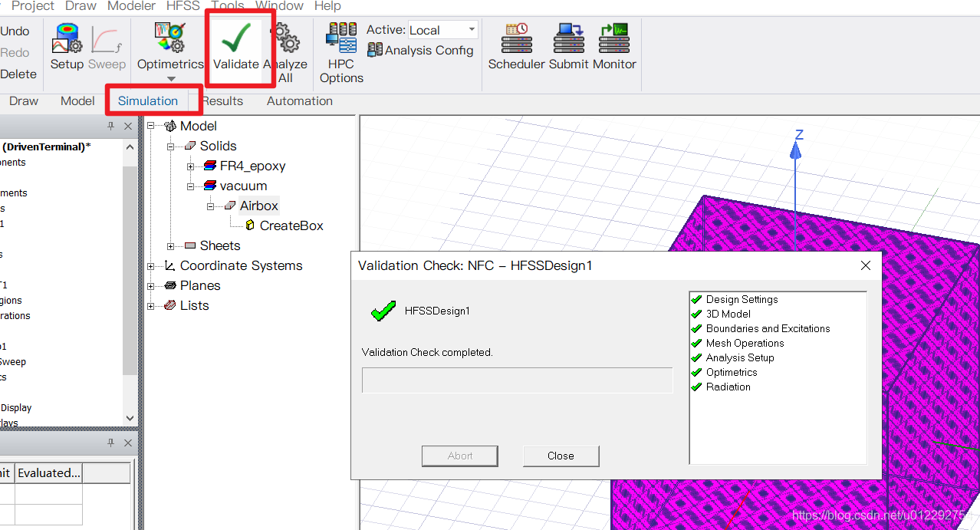Select Boundaries and Excitations validation result
The image size is (980, 530).
point(761,329)
